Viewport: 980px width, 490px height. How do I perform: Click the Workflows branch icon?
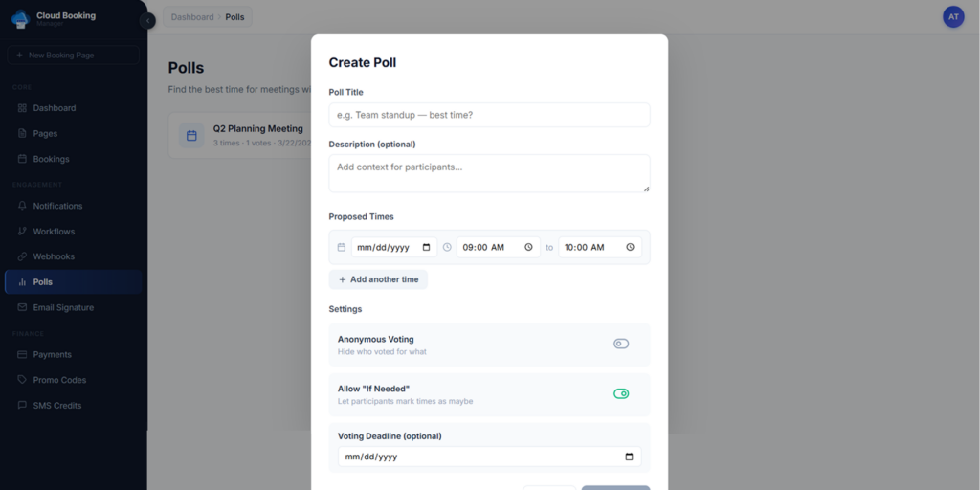(23, 232)
